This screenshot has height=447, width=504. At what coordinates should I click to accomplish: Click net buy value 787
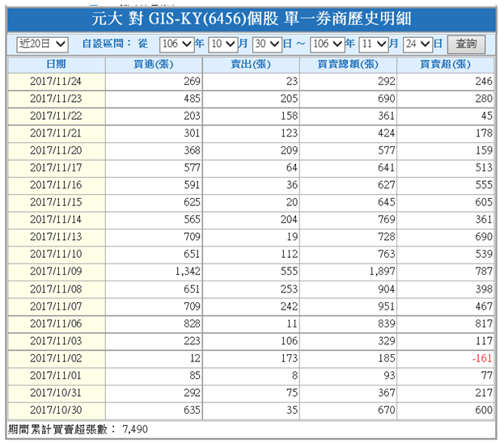coord(484,272)
